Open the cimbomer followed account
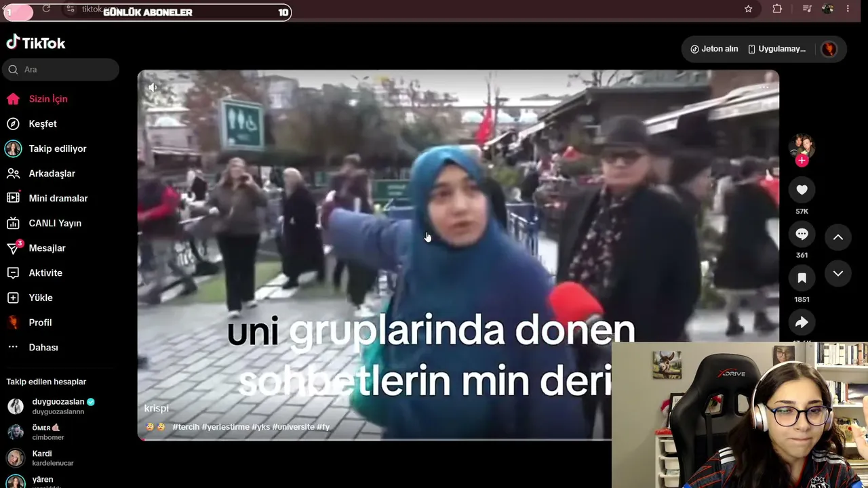This screenshot has width=868, height=488. pyautogui.click(x=47, y=432)
